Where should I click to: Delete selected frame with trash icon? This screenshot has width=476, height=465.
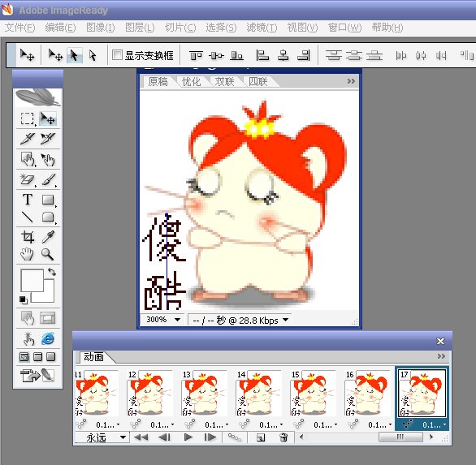[x=283, y=437]
